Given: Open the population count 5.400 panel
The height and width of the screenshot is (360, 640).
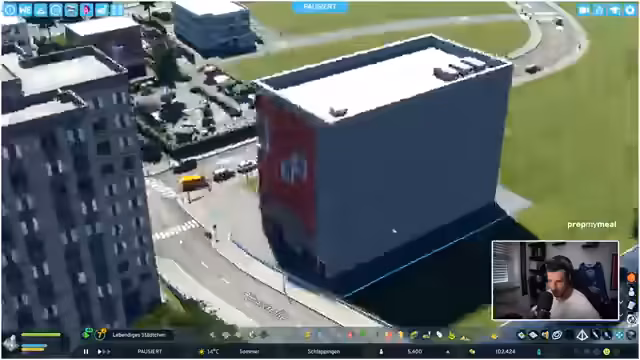Looking at the screenshot, I should click(x=414, y=351).
